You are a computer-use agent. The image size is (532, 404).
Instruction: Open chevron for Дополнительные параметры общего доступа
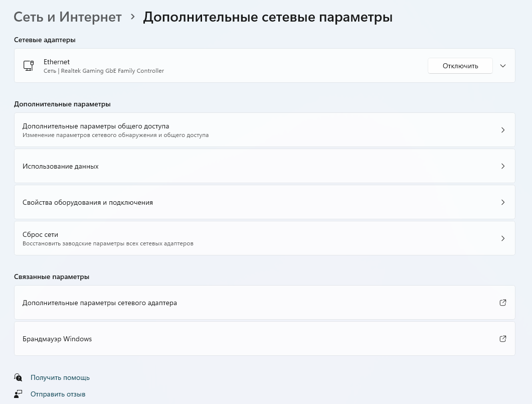[502, 130]
